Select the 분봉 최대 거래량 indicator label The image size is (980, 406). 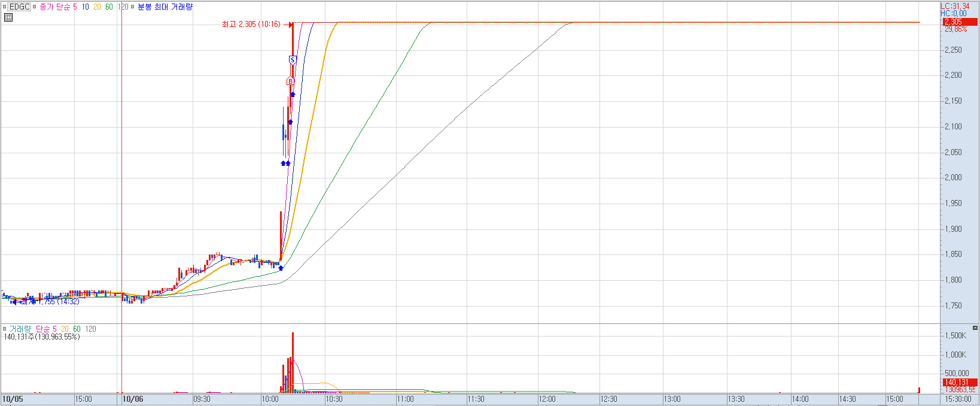[x=165, y=7]
